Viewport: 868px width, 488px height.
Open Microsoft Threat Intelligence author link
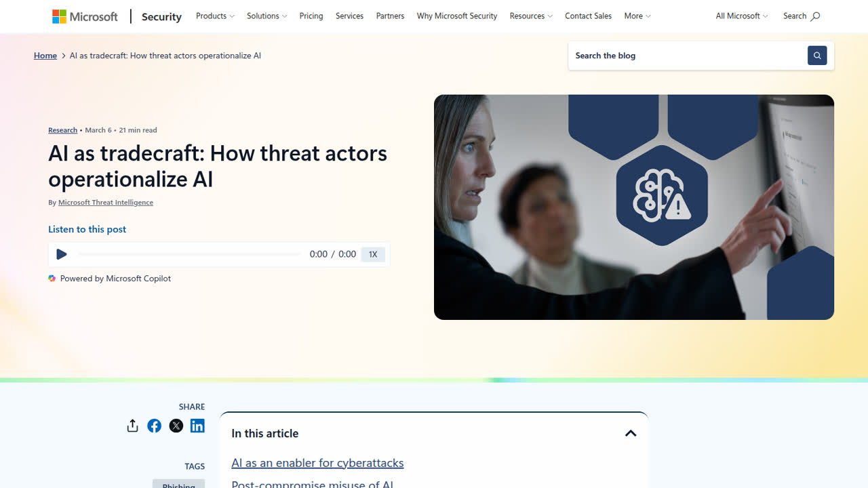click(x=106, y=203)
